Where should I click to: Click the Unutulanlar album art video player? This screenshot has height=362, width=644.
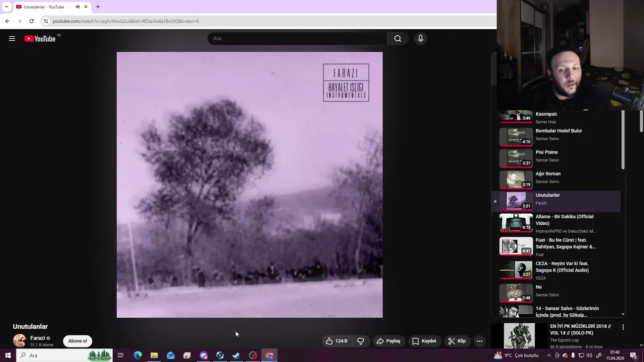(x=250, y=185)
